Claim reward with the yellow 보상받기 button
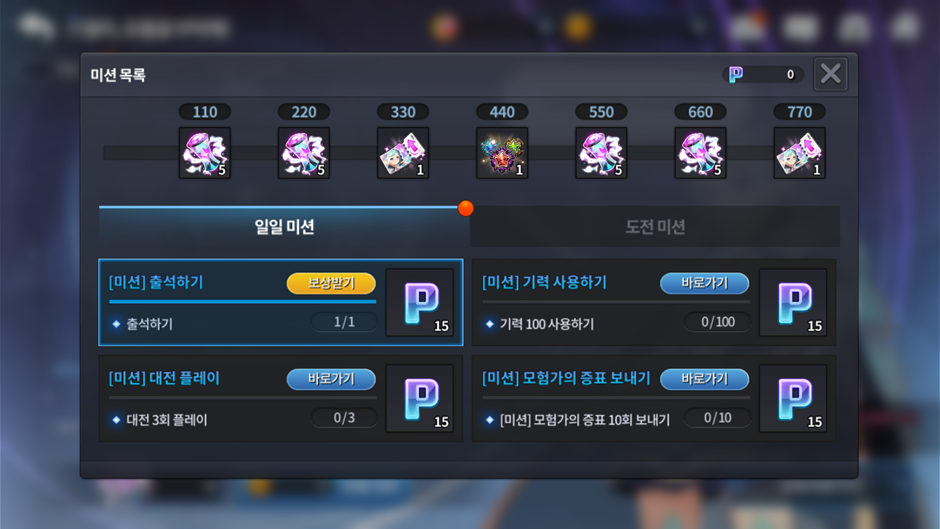The width and height of the screenshot is (940, 529). 331,283
